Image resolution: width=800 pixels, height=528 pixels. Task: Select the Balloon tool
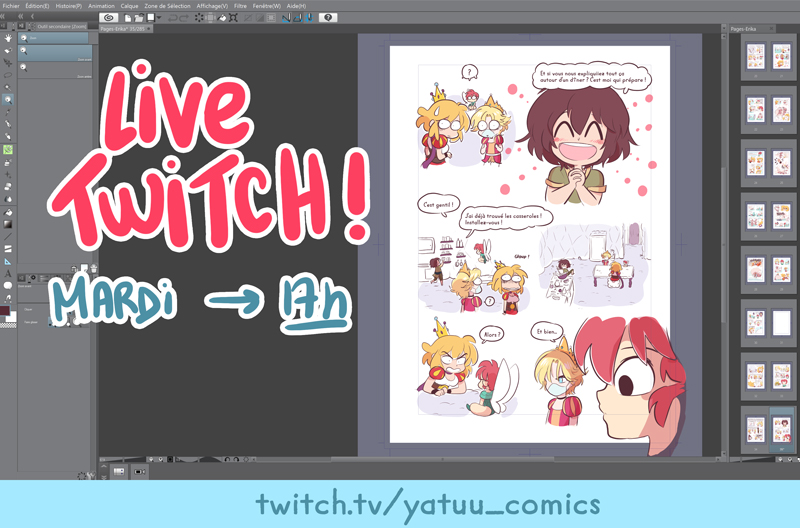pyautogui.click(x=8, y=286)
